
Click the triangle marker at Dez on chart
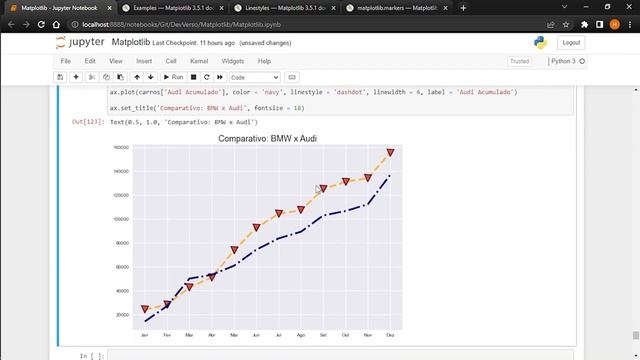(390, 152)
